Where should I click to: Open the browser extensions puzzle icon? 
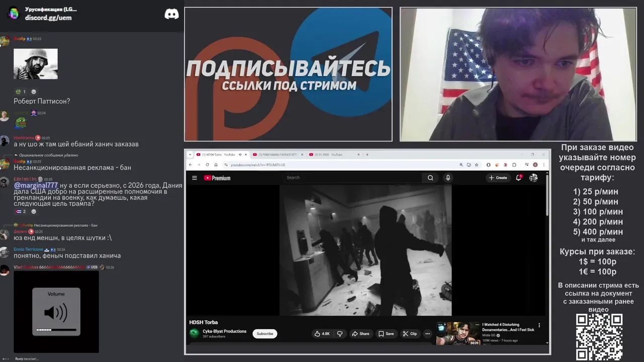[x=514, y=164]
